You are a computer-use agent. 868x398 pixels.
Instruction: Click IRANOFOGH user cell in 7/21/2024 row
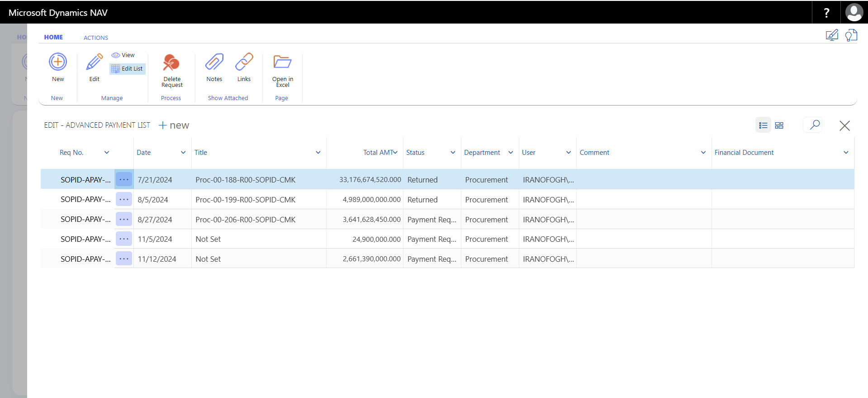pos(548,180)
